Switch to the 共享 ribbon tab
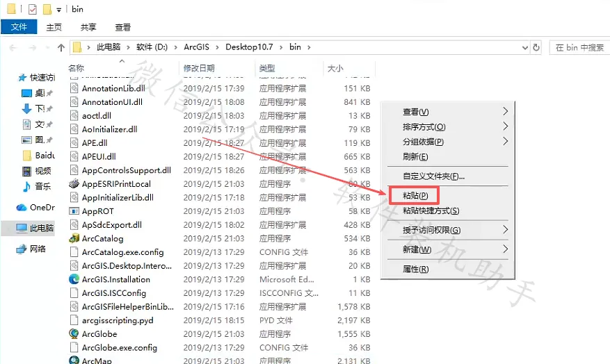Viewport: 610px width, 364px height. click(x=88, y=27)
